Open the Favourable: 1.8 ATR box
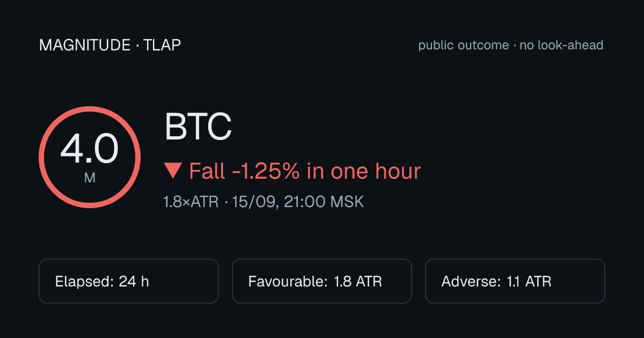The width and height of the screenshot is (644, 338). click(322, 281)
